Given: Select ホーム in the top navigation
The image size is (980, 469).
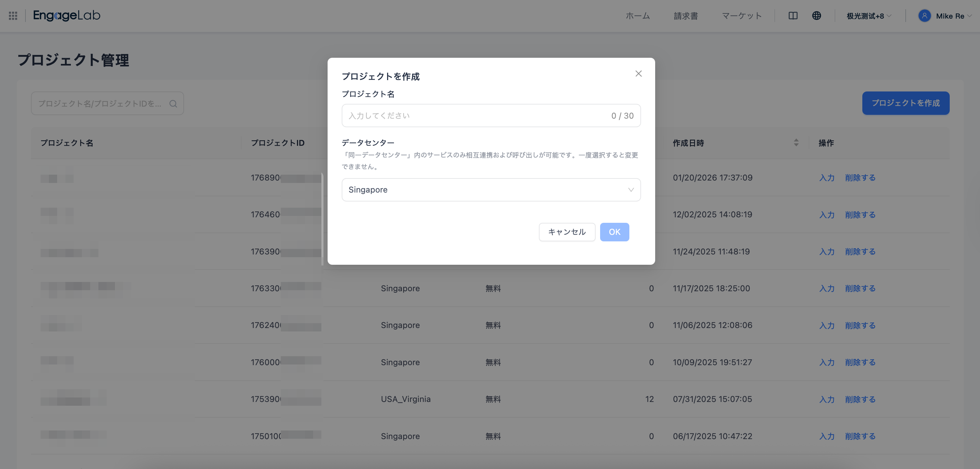Looking at the screenshot, I should 638,15.
